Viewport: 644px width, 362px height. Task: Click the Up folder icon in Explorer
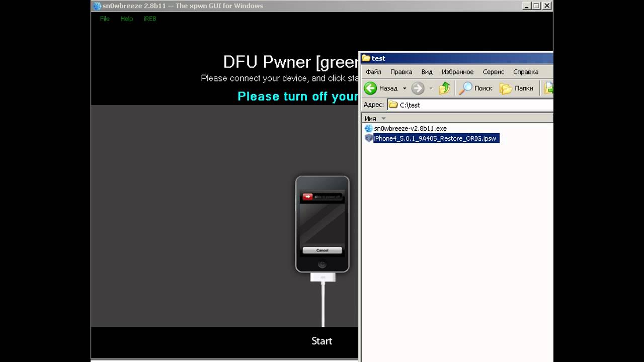click(x=445, y=88)
